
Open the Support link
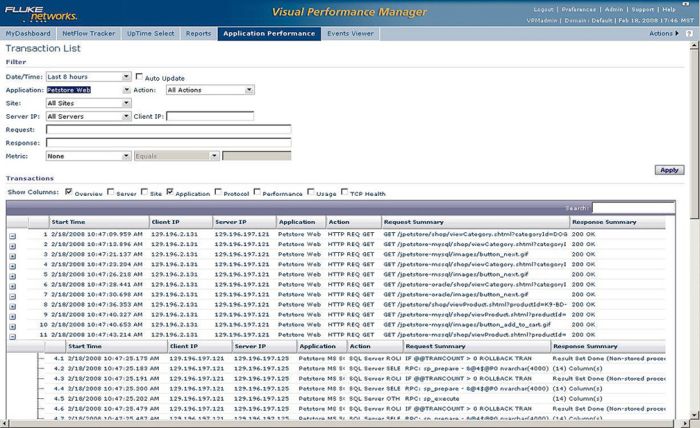coord(642,9)
